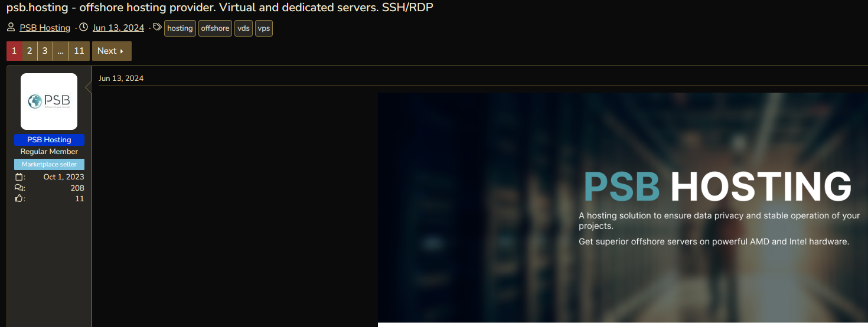Image resolution: width=868 pixels, height=327 pixels.
Task: Open the 'offshore' tag
Action: coord(215,28)
